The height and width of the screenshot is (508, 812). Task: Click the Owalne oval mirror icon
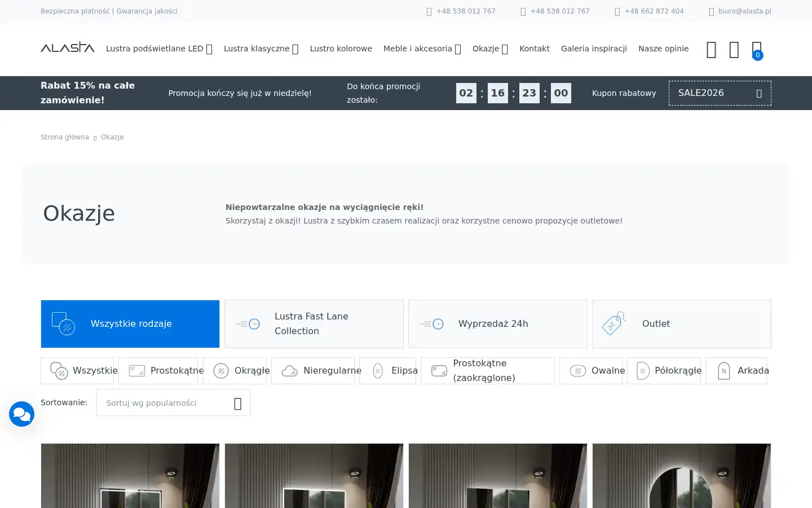coord(578,371)
